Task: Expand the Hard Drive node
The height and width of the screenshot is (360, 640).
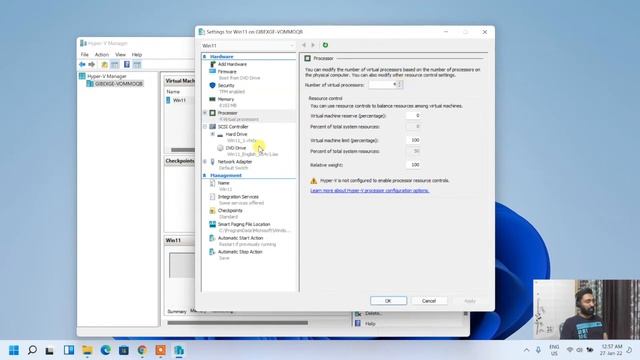Action: point(212,134)
